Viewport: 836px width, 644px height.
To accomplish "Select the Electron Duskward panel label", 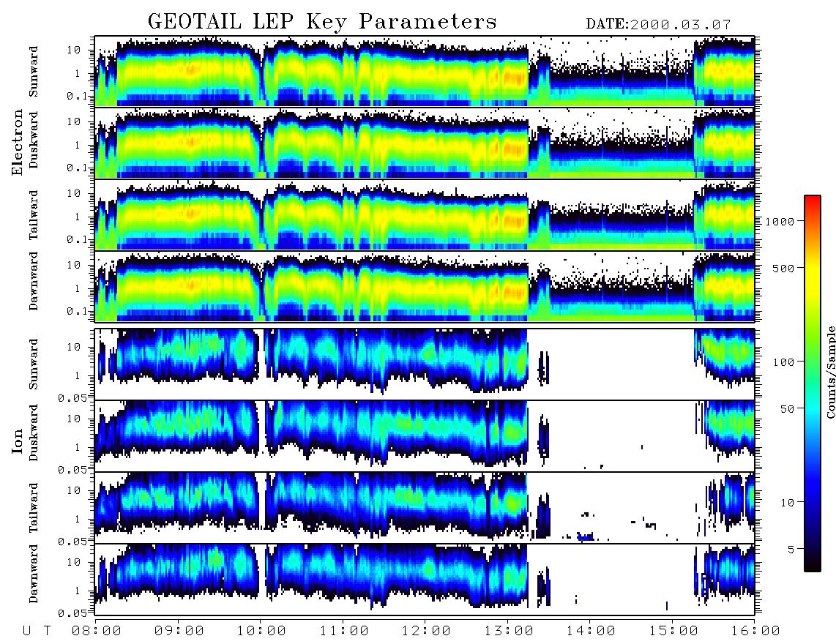I will (x=33, y=141).
